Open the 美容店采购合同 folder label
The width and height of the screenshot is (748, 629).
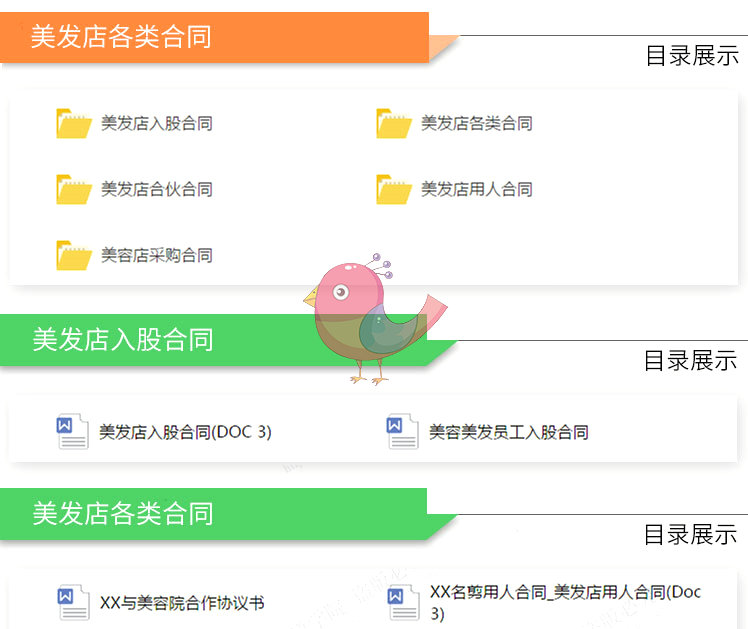[x=156, y=256]
